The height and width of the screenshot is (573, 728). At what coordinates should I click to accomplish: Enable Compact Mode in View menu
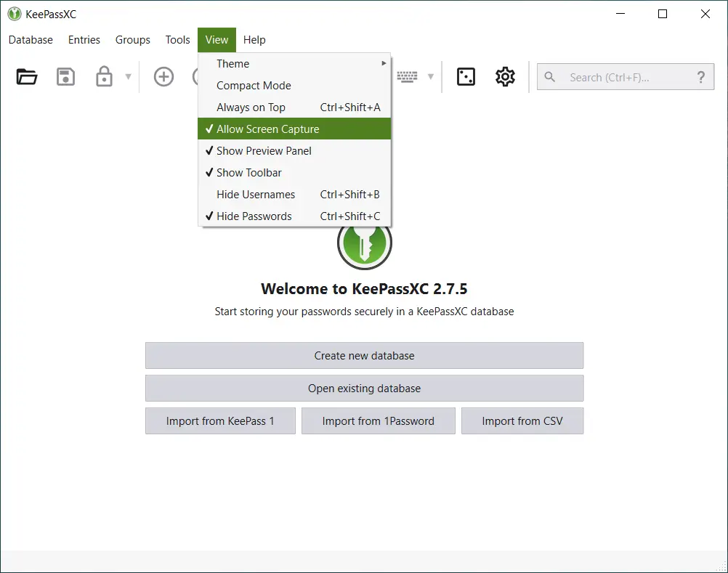(x=294, y=86)
